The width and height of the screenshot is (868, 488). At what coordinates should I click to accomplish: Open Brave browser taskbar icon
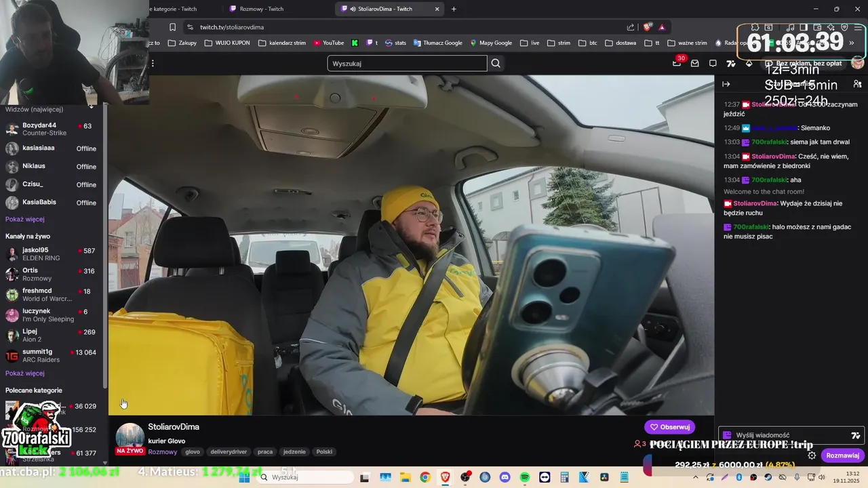(x=445, y=477)
